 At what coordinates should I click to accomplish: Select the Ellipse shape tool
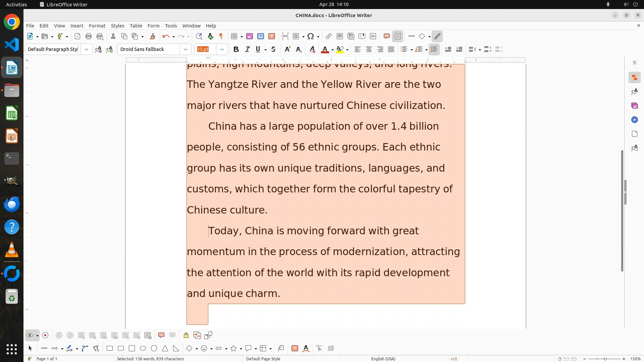(143, 348)
